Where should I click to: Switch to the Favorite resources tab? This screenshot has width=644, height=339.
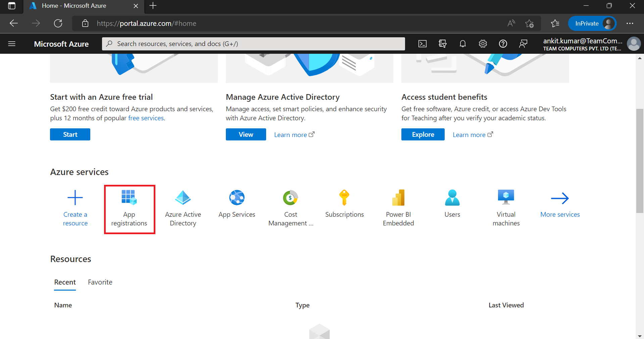click(x=100, y=282)
